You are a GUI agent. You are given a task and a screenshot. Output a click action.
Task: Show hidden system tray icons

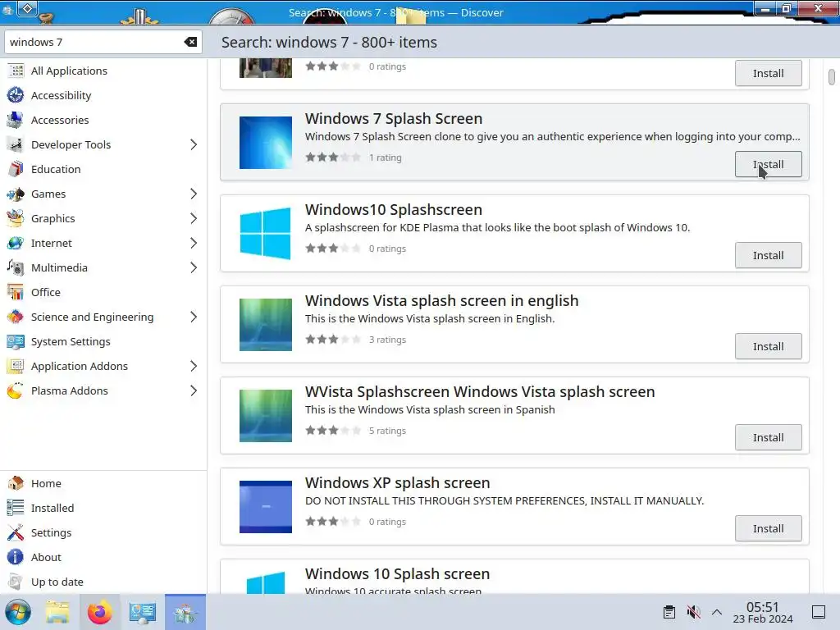click(717, 612)
